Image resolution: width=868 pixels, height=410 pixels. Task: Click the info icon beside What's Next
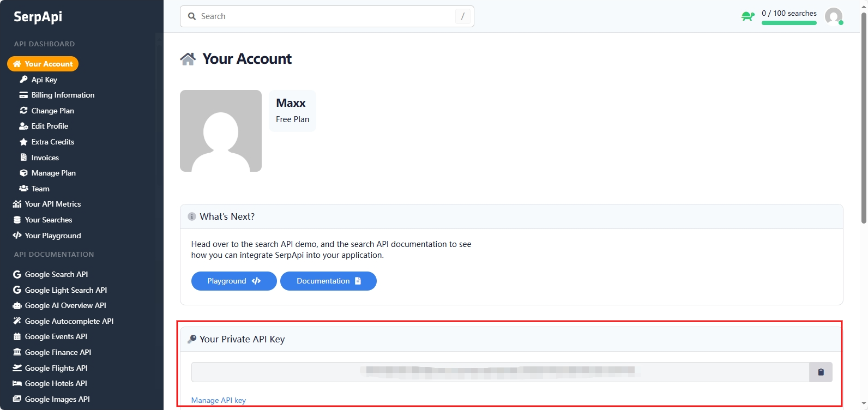(x=192, y=216)
